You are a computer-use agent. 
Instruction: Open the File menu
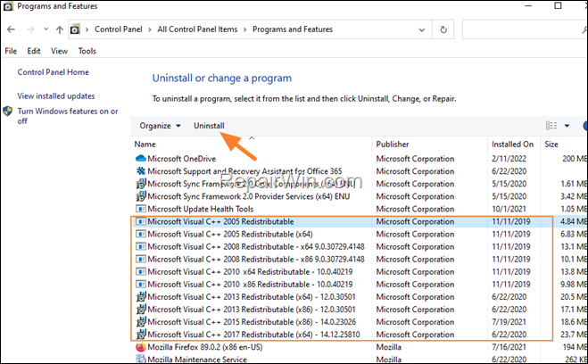(x=11, y=51)
